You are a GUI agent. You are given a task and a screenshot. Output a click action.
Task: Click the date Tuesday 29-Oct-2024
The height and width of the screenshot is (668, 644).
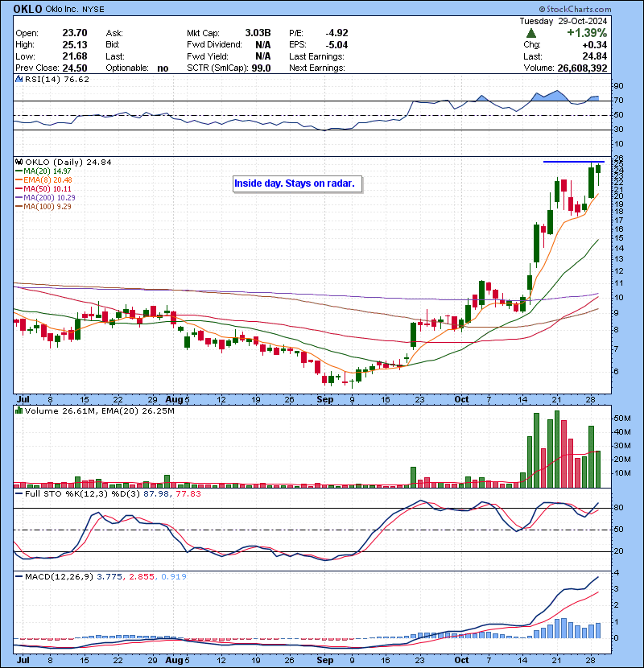coord(563,21)
